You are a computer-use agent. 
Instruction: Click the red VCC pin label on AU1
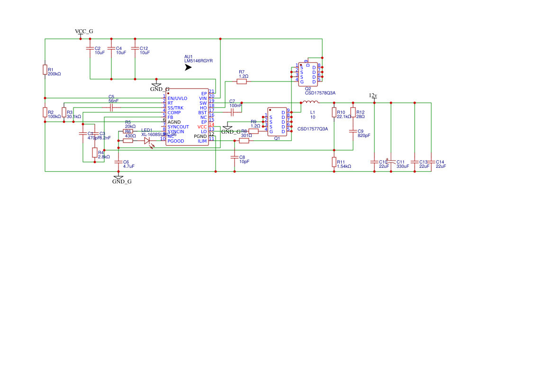(x=202, y=127)
